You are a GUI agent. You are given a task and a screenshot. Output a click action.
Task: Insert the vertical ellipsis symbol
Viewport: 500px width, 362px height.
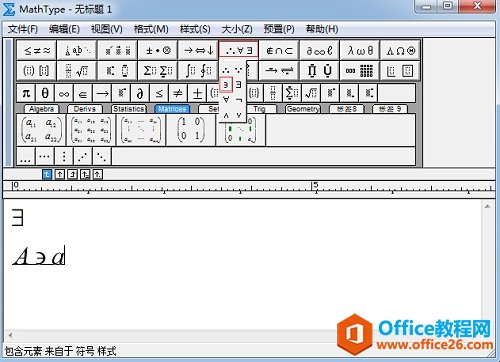pos(64,156)
